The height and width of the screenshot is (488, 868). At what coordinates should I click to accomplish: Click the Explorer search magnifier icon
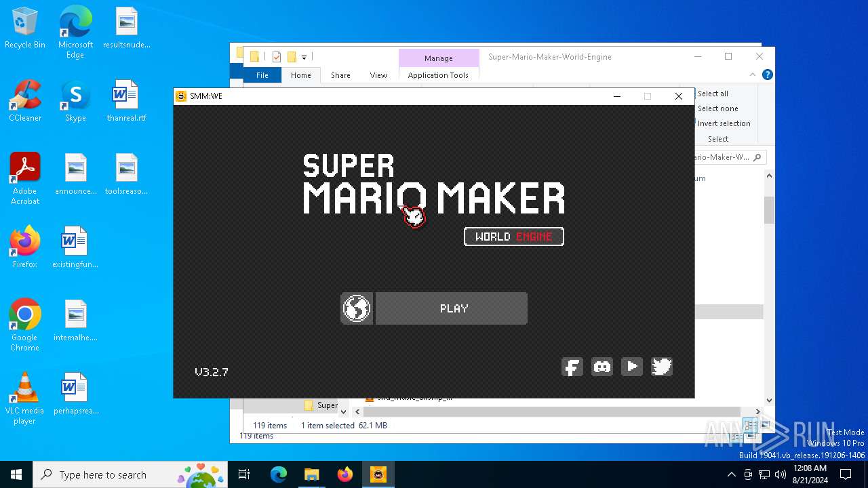757,157
